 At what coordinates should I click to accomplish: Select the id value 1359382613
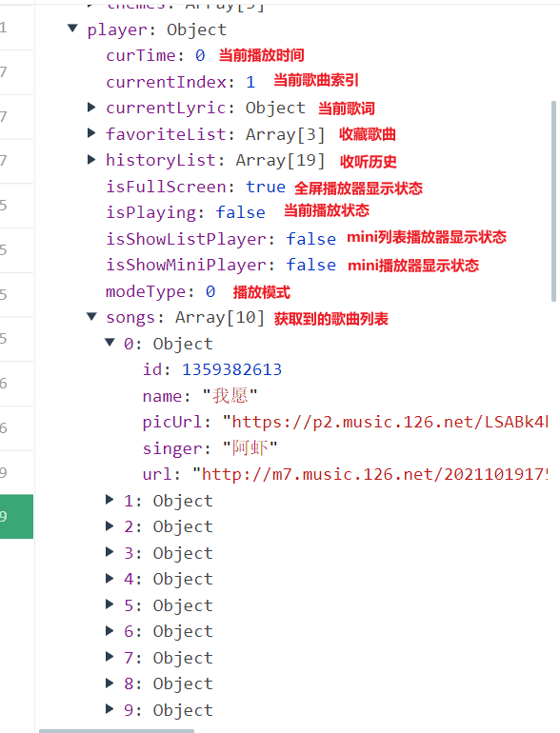(x=232, y=369)
